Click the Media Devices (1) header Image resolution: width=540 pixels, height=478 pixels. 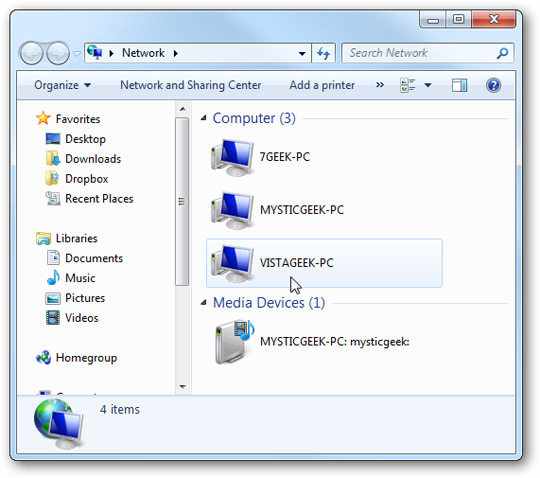[x=269, y=303]
